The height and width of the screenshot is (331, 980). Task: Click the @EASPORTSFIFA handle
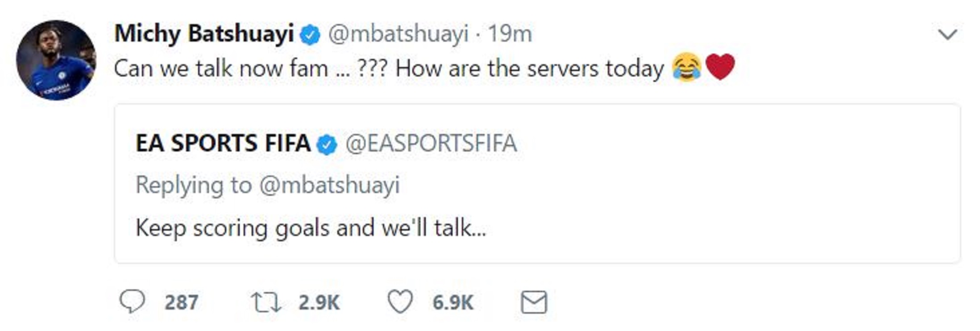point(431,143)
